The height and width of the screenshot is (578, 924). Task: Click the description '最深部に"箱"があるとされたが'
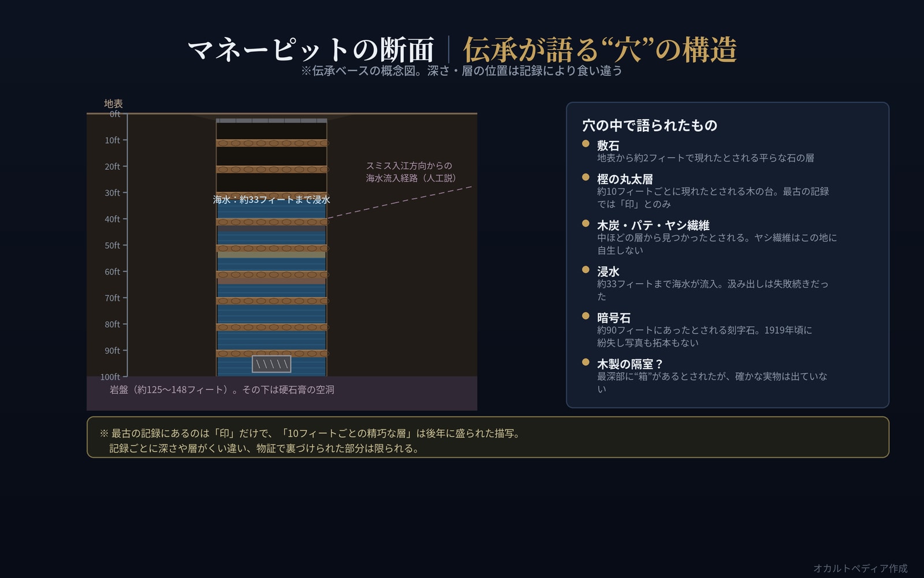click(712, 383)
